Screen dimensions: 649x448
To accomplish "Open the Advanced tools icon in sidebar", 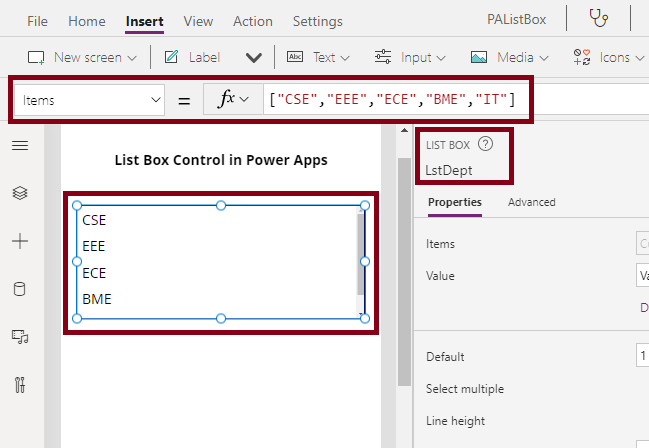I will [x=20, y=385].
